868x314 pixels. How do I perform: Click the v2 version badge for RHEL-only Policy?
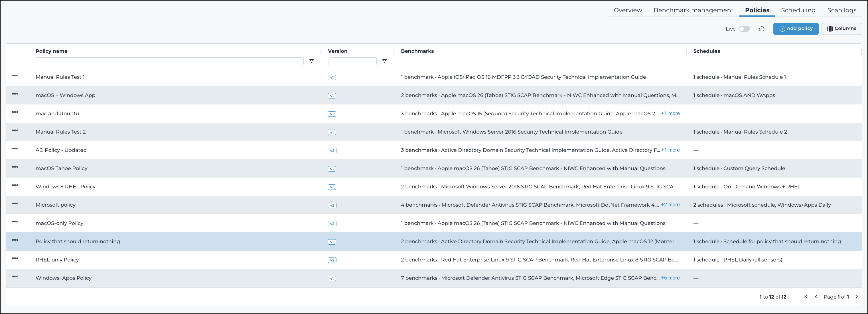tap(332, 260)
